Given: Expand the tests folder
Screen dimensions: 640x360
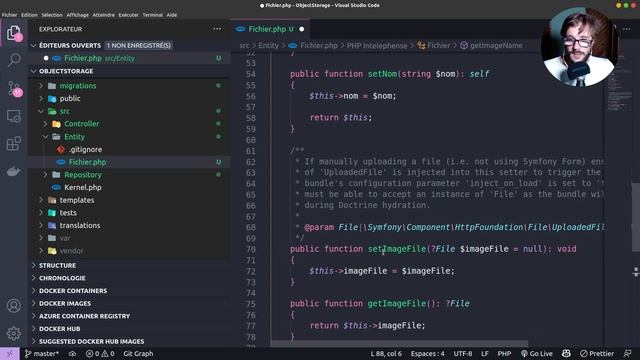Looking at the screenshot, I should click(41, 213).
